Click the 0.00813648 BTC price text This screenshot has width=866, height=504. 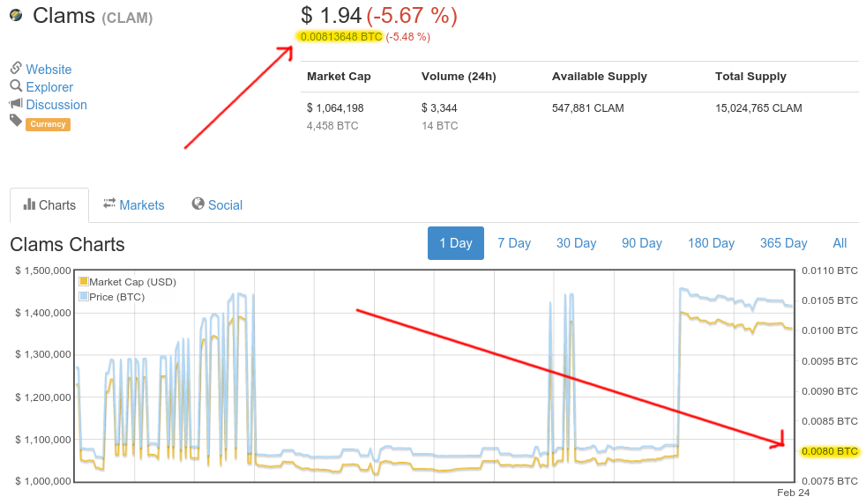pos(341,37)
